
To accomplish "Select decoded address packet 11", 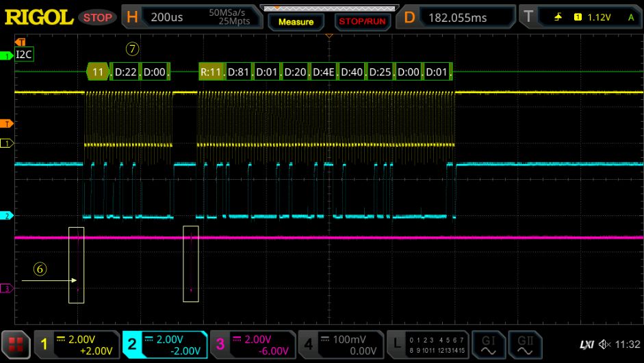I will pyautogui.click(x=98, y=72).
